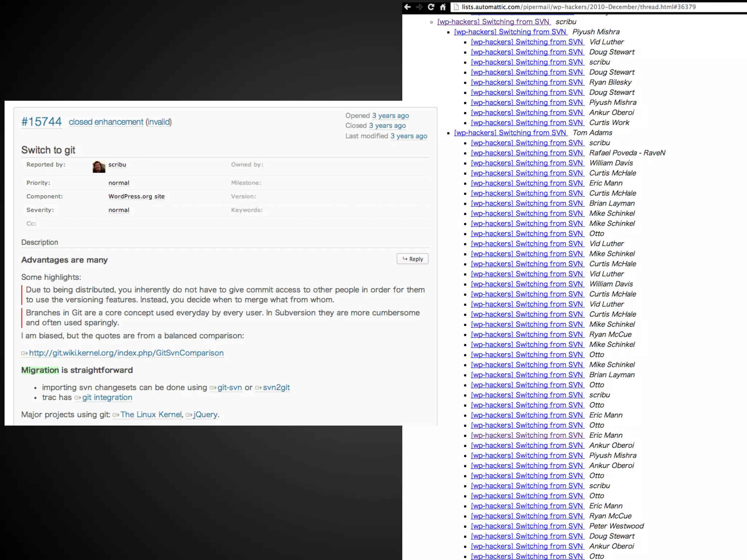Image resolution: width=747 pixels, height=560 pixels.
Task: Click the page icon in address bar
Action: (x=456, y=7)
